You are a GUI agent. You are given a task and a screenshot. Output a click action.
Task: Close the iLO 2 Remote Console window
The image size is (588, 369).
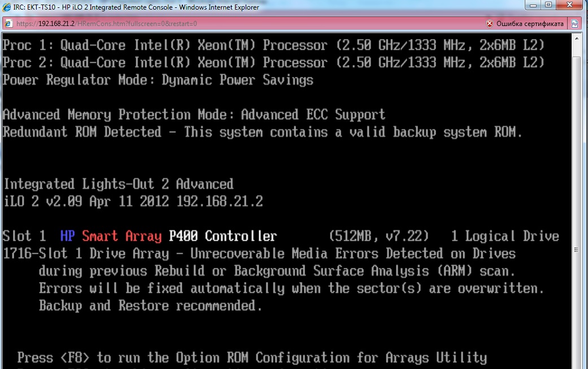[x=569, y=5]
